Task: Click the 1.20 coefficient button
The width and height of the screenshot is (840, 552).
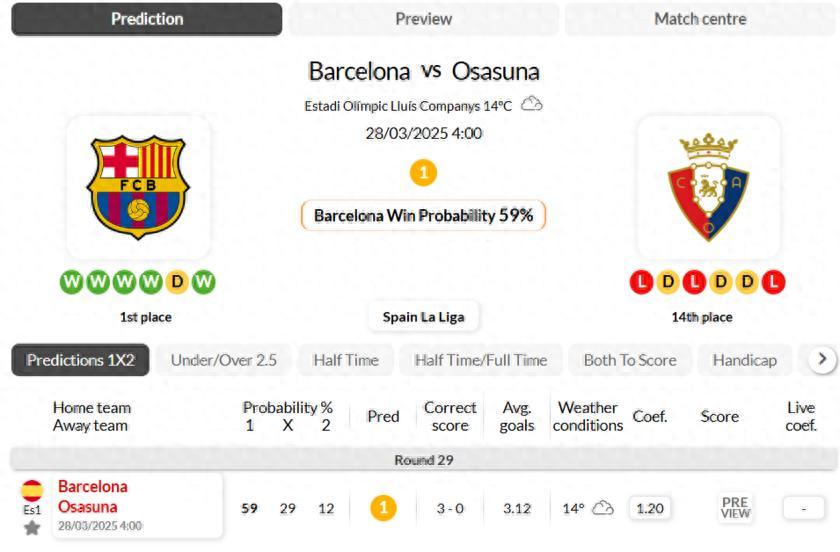Action: point(650,508)
